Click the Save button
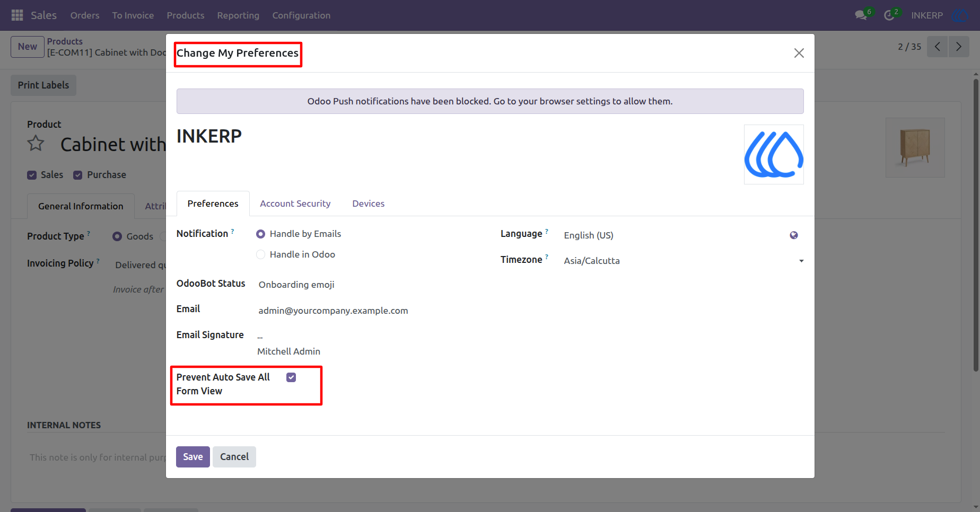 point(193,457)
